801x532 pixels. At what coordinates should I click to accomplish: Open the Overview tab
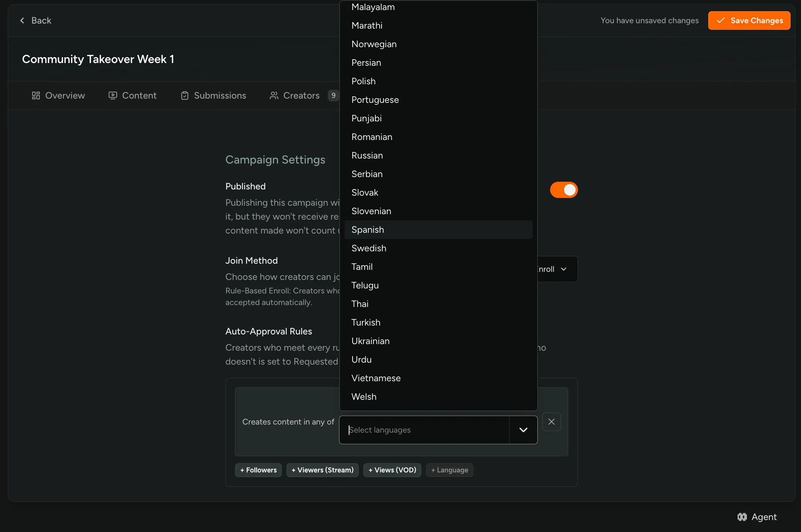(58, 95)
